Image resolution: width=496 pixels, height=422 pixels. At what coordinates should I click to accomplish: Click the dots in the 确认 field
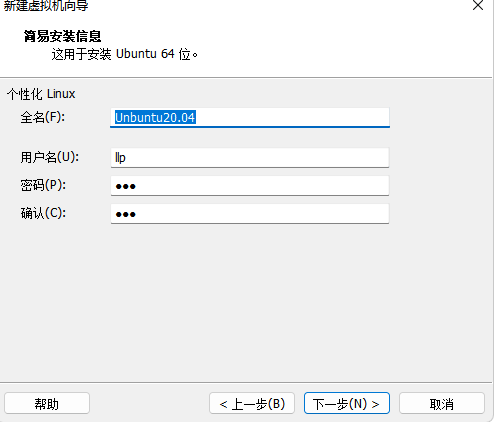click(x=125, y=214)
